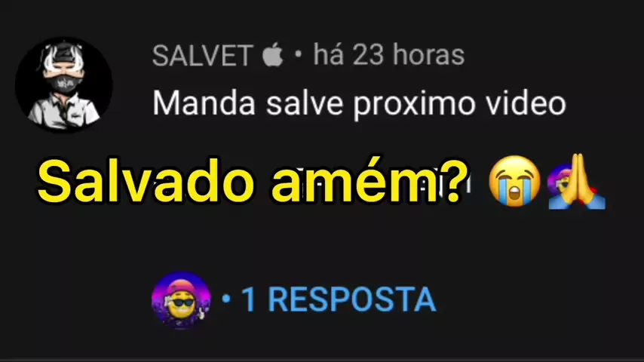Expand the 1 RESPOSTA reply thread
The height and width of the screenshot is (362, 644).
339,299
